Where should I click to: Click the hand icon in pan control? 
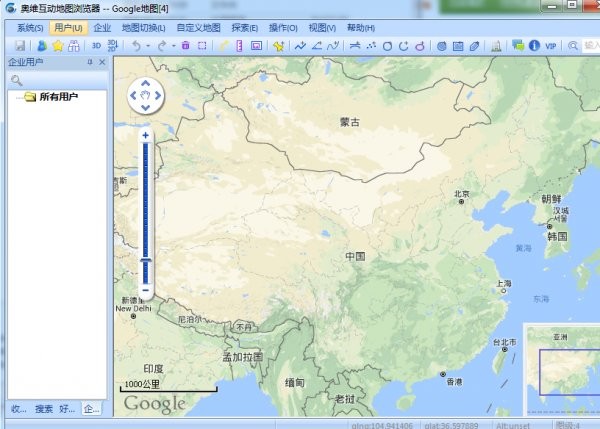pyautogui.click(x=145, y=96)
